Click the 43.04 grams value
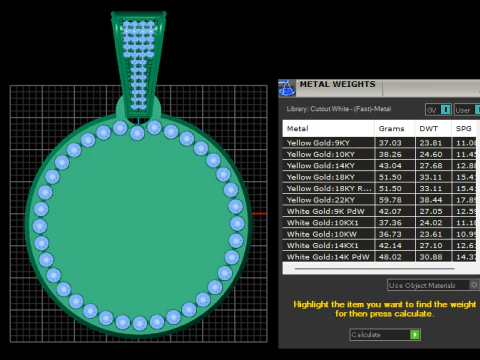The image size is (480, 360). [x=390, y=166]
